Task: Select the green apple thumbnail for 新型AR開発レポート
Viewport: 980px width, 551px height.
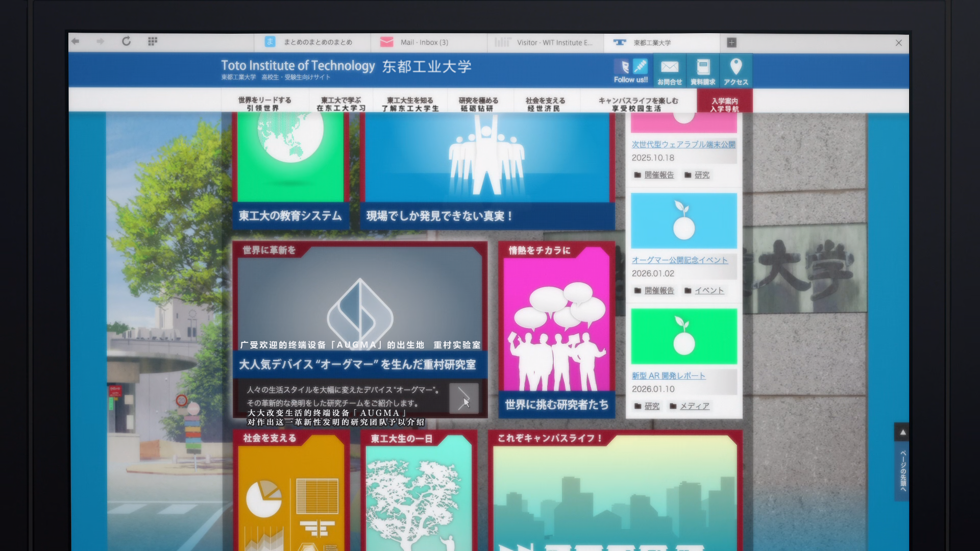Action: 683,336
